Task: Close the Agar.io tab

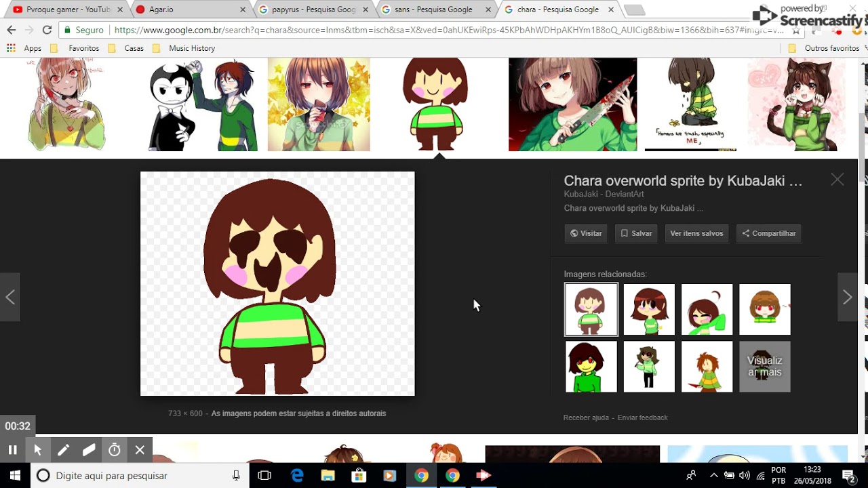Action: point(243,9)
